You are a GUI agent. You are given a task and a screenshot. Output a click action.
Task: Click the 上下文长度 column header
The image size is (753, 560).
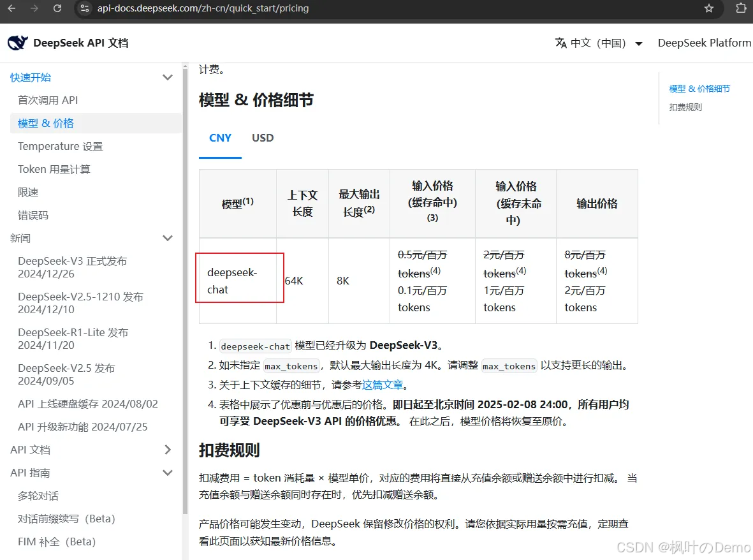[303, 203]
